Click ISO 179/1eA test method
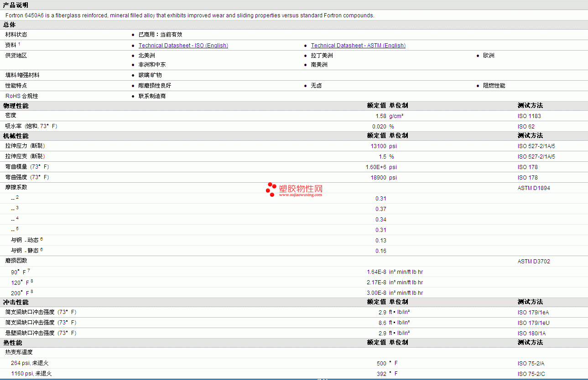This screenshot has height=380, width=588. 533,313
